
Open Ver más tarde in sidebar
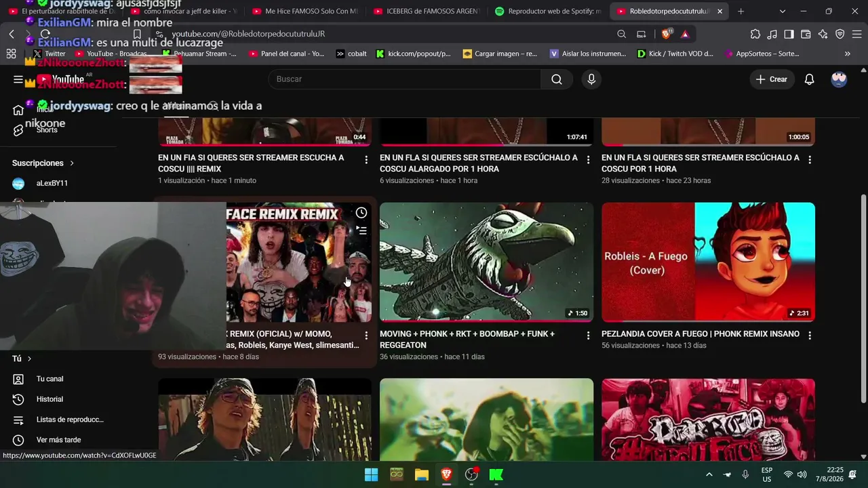click(58, 440)
